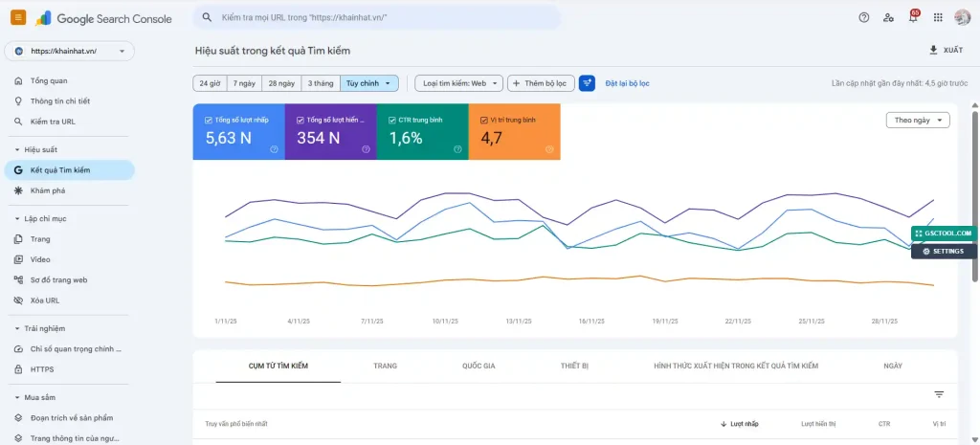Sort table by Vị trí column header
Image resolution: width=980 pixels, height=445 pixels.
[940, 424]
